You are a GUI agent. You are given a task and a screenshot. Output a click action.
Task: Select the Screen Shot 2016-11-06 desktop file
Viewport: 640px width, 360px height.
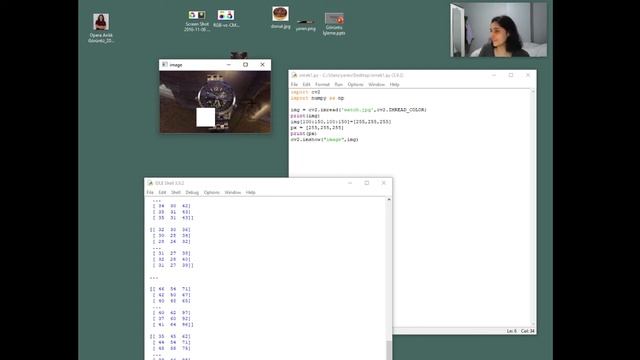[x=197, y=21]
